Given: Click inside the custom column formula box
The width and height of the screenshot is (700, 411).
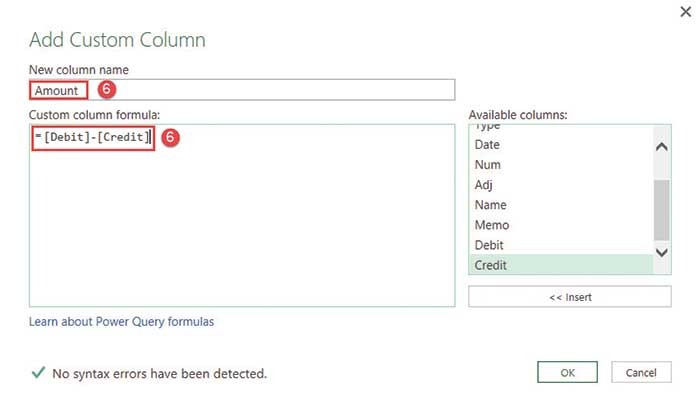Looking at the screenshot, I should point(240,220).
